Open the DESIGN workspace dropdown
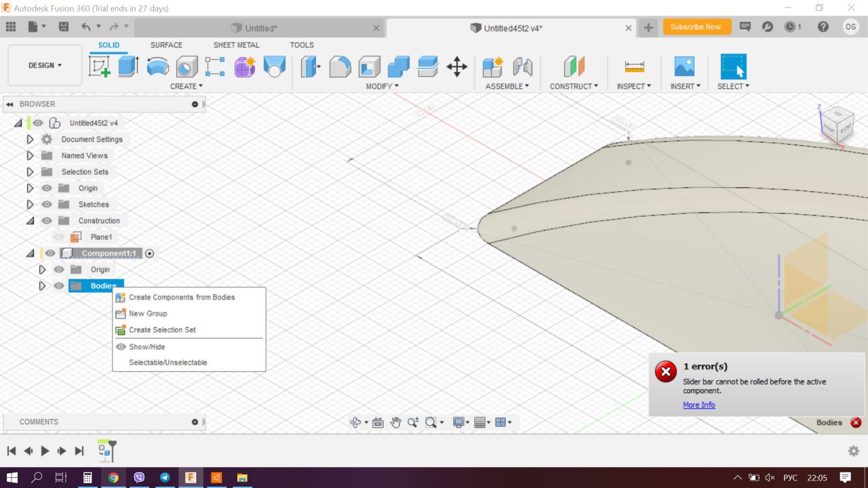Screen dimensions: 868x488 [45, 66]
